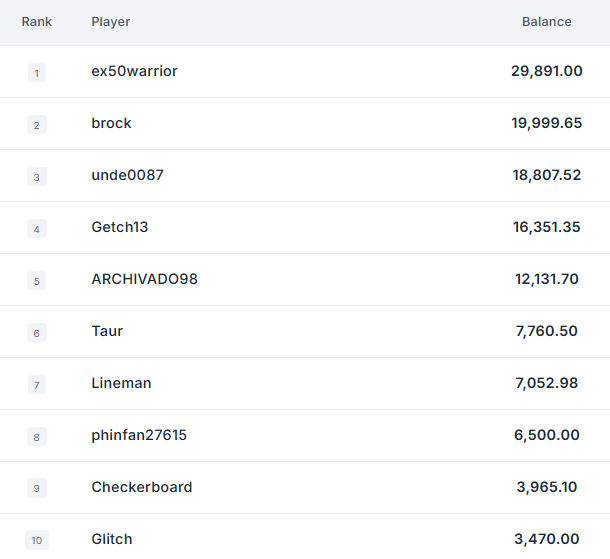This screenshot has width=610, height=559.
Task: Click the Player column header
Action: [x=111, y=22]
